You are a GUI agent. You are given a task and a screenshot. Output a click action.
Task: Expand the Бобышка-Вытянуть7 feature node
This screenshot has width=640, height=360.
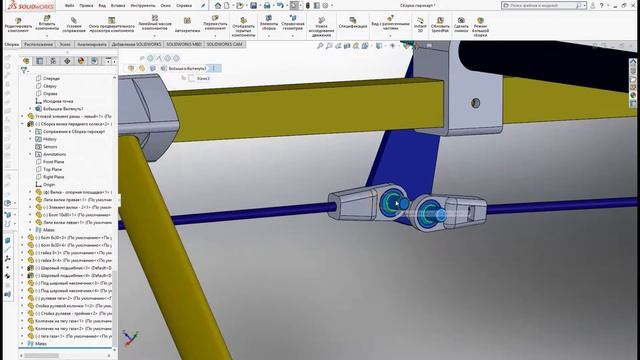click(x=30, y=109)
